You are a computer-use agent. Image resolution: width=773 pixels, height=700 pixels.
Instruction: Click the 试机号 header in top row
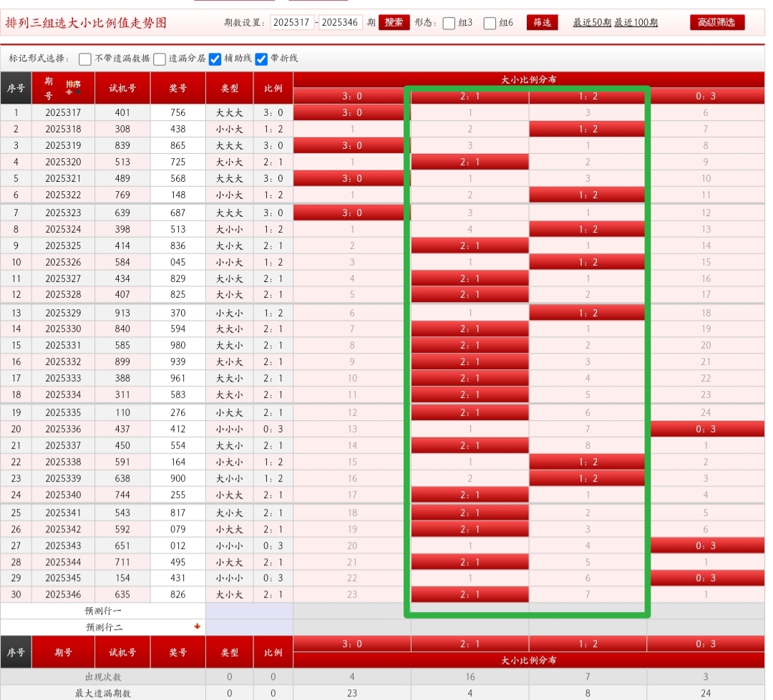tap(122, 88)
